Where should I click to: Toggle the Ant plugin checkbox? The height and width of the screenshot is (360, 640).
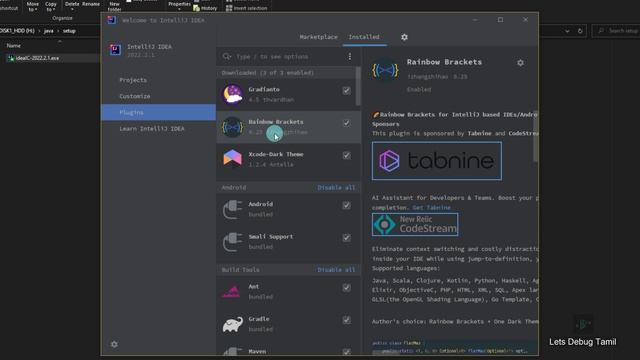point(346,288)
